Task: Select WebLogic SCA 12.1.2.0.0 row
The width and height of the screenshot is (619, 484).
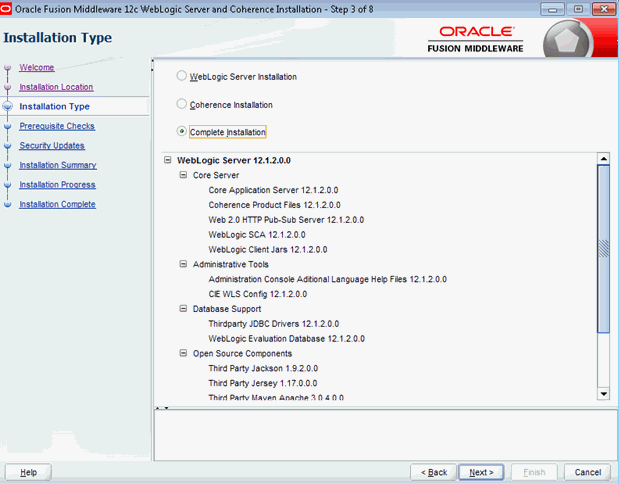Action: click(257, 234)
